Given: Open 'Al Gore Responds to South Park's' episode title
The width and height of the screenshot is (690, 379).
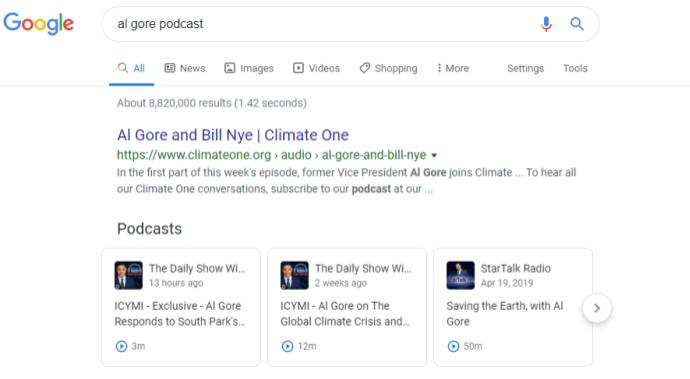Looking at the screenshot, I should pyautogui.click(x=180, y=314).
